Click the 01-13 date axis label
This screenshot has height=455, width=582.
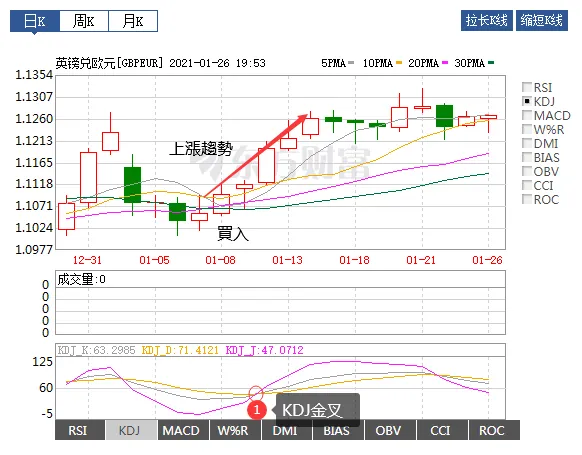(x=287, y=260)
